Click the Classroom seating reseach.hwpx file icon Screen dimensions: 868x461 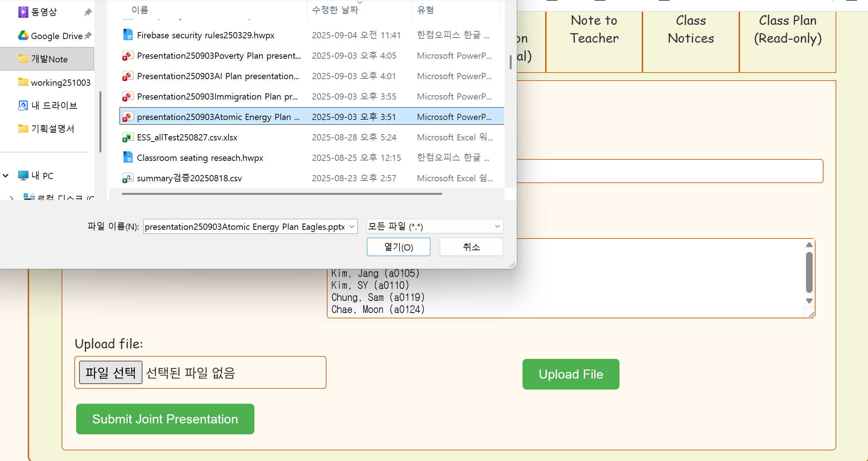(128, 158)
